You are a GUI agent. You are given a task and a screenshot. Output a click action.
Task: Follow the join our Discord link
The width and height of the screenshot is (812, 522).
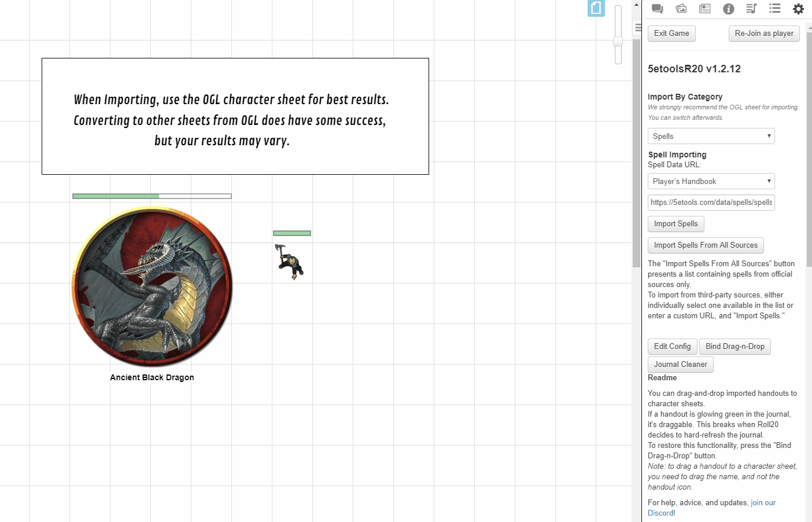tap(763, 503)
